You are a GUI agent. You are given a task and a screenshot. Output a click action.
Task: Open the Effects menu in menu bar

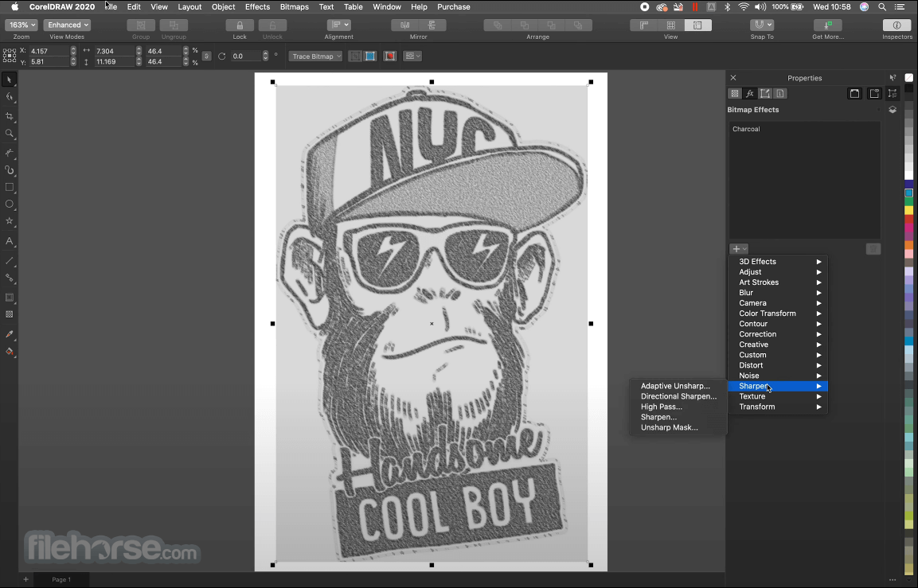(258, 7)
